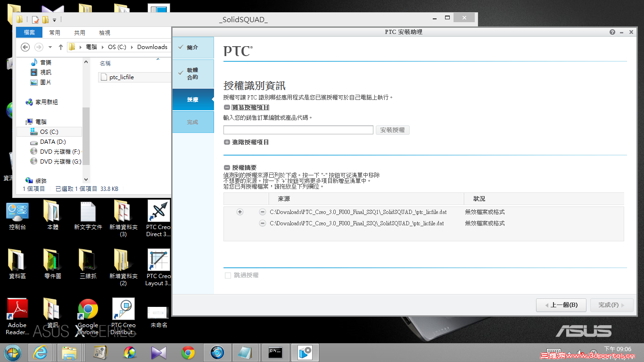Screen dimensions: 644x362
Task: Select the 授權 step in sidebar
Action: 193,99
